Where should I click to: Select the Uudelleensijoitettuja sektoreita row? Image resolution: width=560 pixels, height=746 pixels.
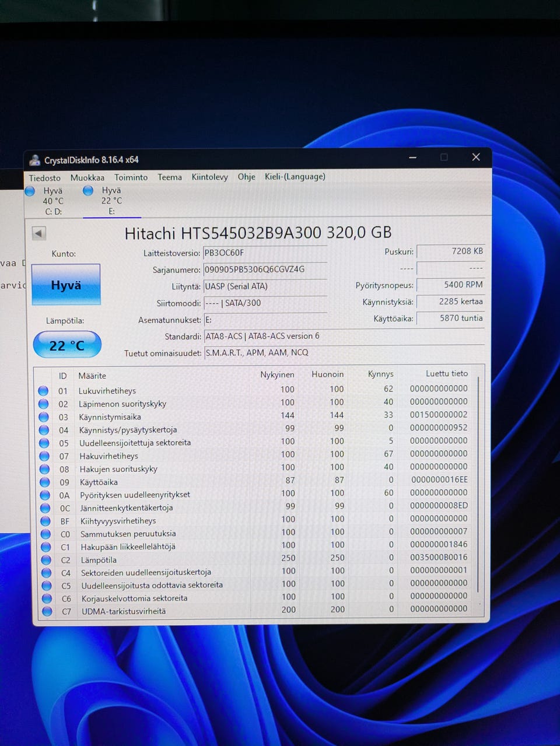(135, 443)
